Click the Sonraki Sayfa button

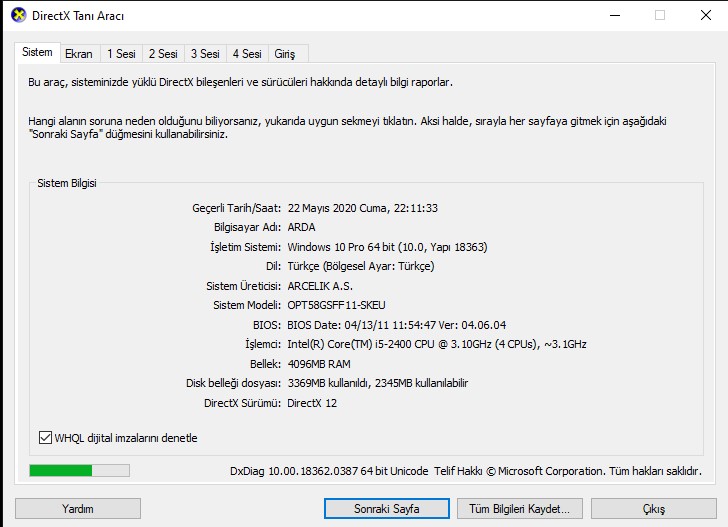pyautogui.click(x=387, y=509)
